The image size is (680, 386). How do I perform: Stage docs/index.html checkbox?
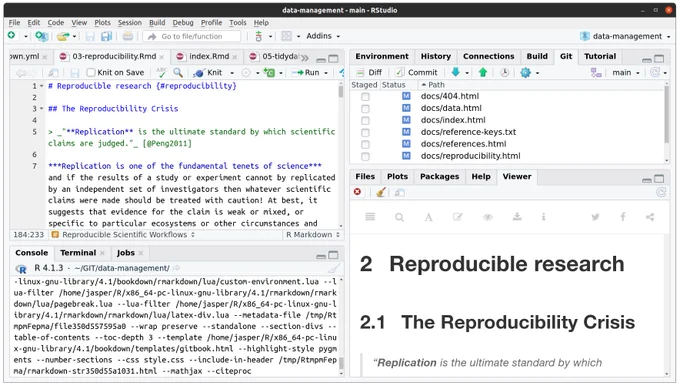point(365,120)
